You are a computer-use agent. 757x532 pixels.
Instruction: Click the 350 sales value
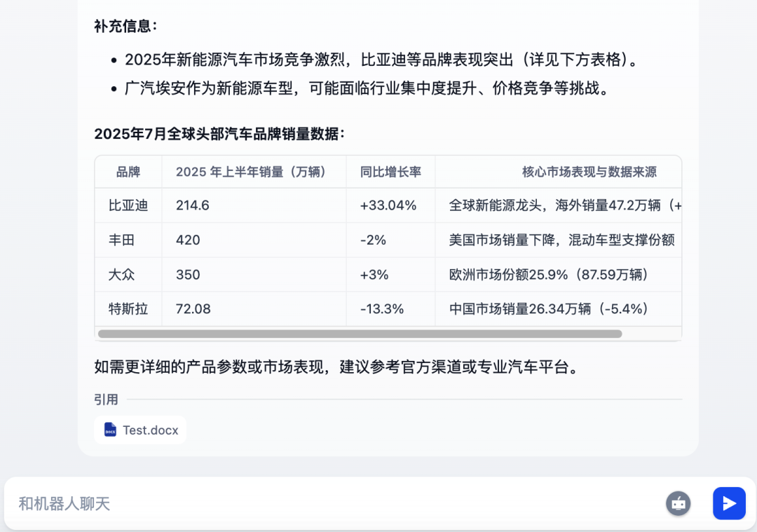(188, 275)
